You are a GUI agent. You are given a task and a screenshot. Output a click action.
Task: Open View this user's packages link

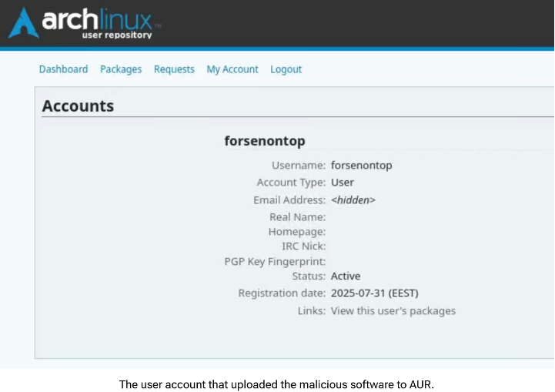click(393, 311)
